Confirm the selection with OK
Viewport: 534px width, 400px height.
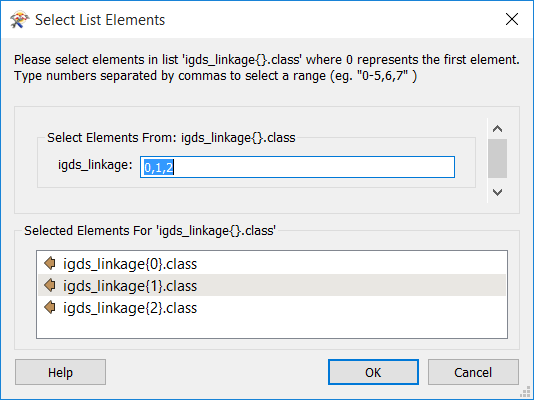click(x=373, y=372)
